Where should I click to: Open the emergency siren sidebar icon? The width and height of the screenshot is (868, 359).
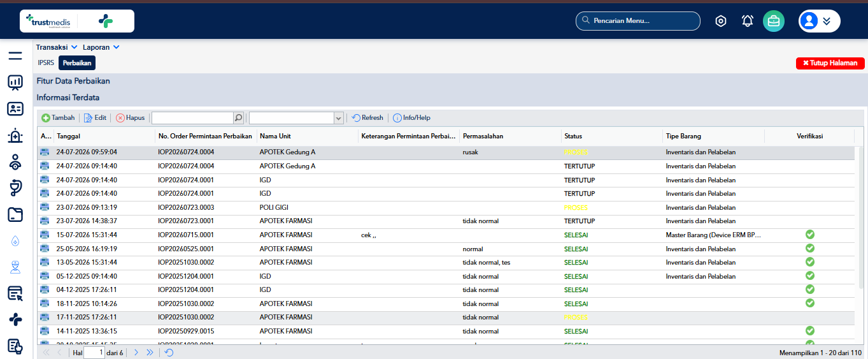click(15, 136)
